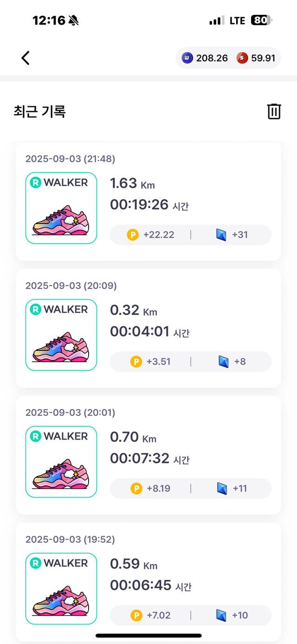
Task: Tap the blue gem icon beside +31
Action: tap(221, 235)
